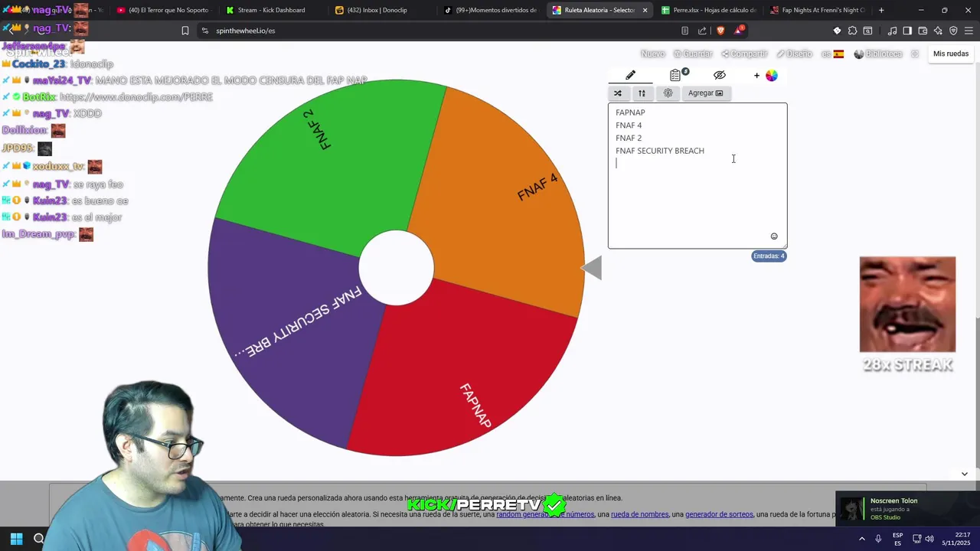Screen dimensions: 980x551
Task: Click the share page icon in address bar
Action: (702, 31)
